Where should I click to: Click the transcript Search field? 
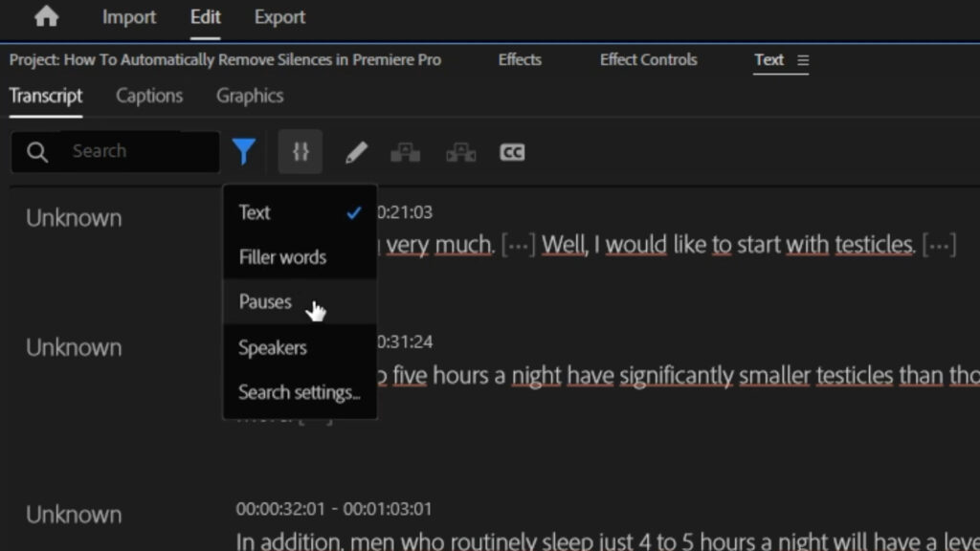[116, 151]
